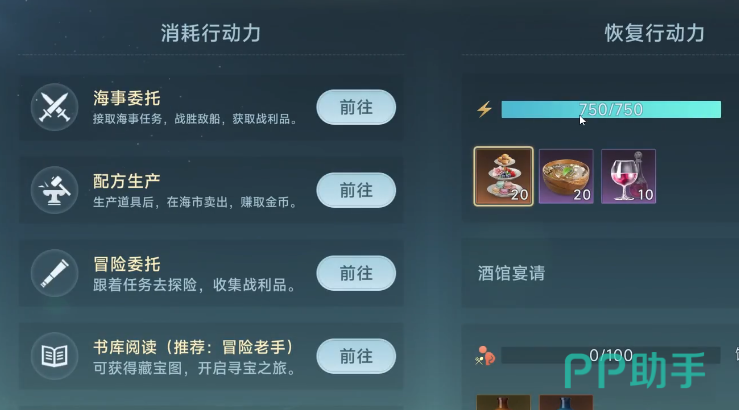Image resolution: width=739 pixels, height=410 pixels.
Task: Click the open book icon for 书库阅读
Action: click(x=54, y=356)
